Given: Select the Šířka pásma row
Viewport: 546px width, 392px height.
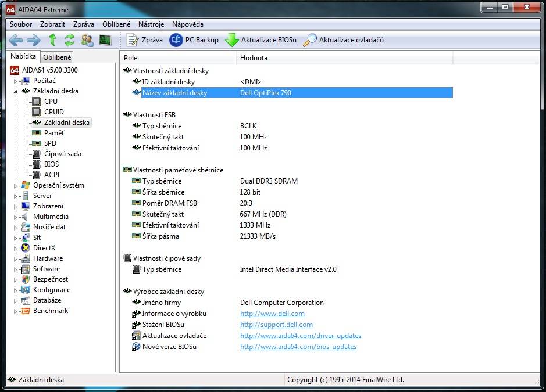Looking at the screenshot, I should tap(292, 236).
